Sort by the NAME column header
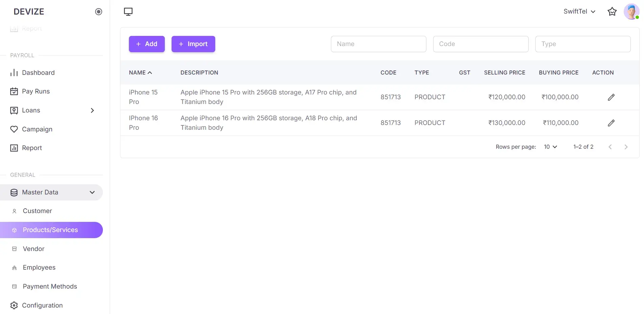644x314 pixels. 140,72
